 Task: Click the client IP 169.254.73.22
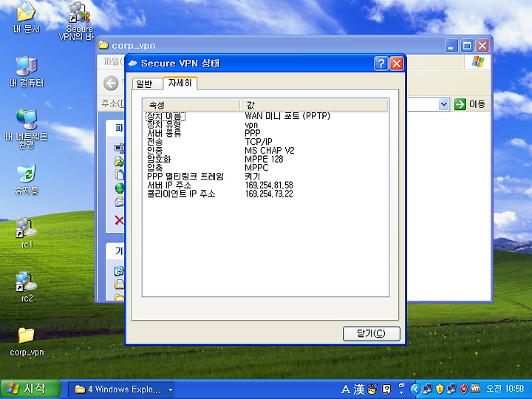269,194
